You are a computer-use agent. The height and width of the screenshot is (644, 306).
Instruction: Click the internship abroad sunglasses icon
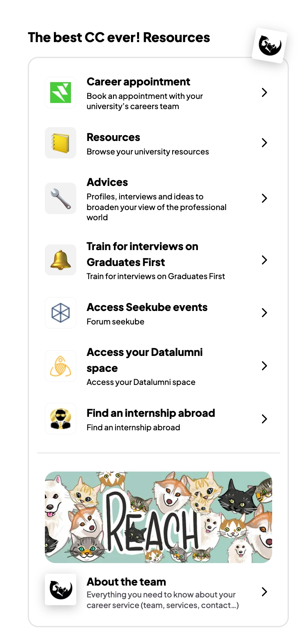click(60, 419)
